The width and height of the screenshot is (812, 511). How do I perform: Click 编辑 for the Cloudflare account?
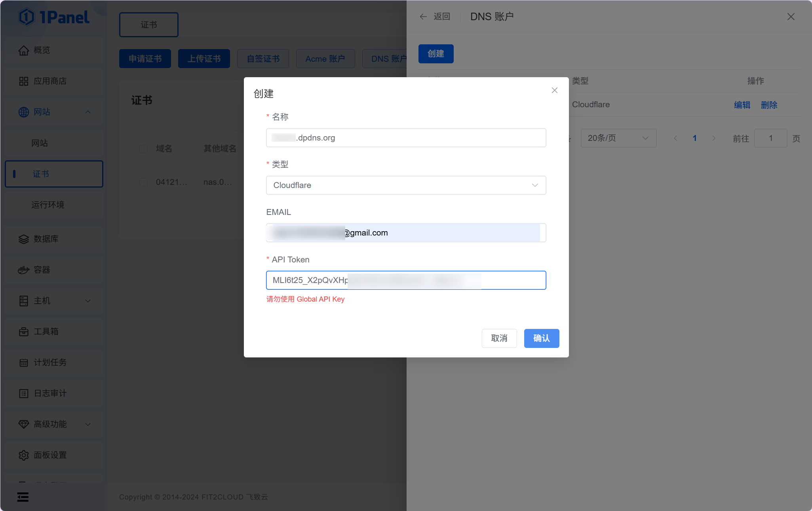click(x=742, y=105)
